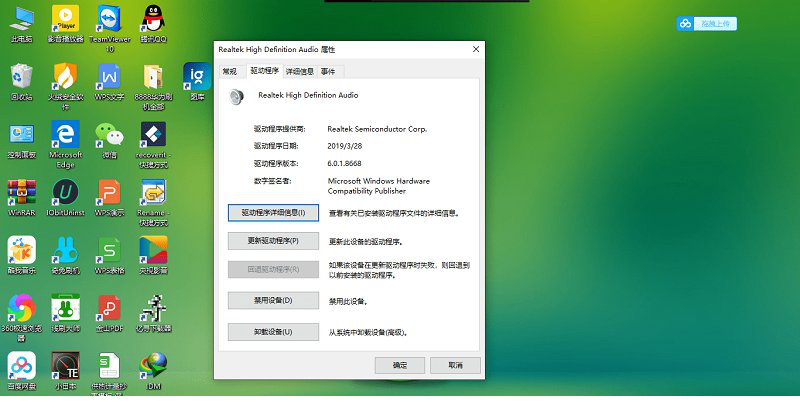Click the 禁用设备(D) disable device button
The image size is (800, 411).
pos(273,300)
